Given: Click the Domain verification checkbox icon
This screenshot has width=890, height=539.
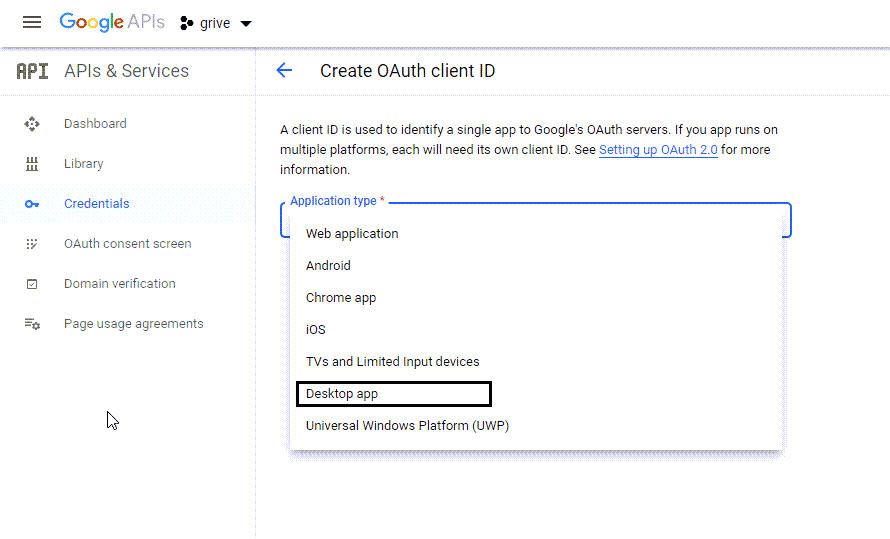Looking at the screenshot, I should 32,284.
